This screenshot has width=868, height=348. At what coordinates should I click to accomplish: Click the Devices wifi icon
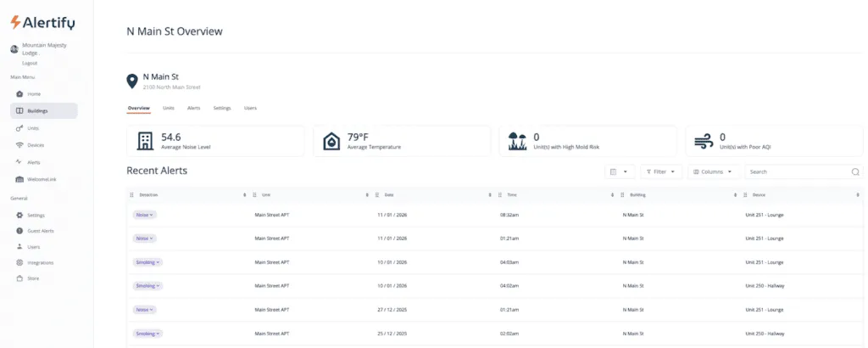[19, 145]
